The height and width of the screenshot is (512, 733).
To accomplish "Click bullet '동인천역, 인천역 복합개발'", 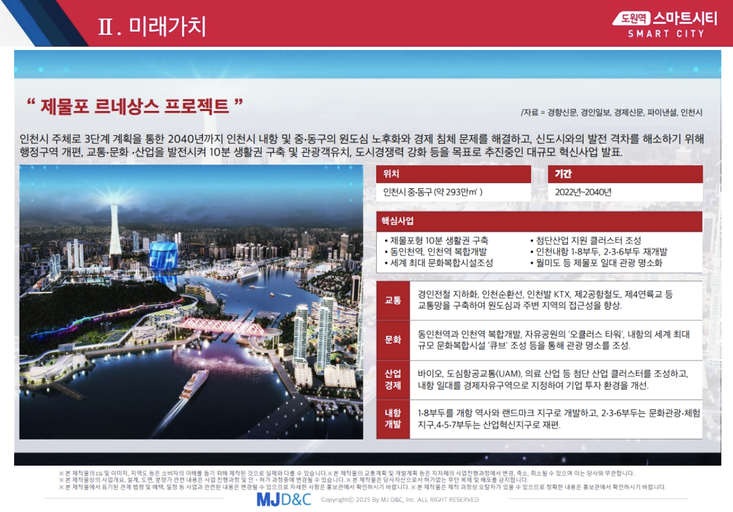I will 435,252.
